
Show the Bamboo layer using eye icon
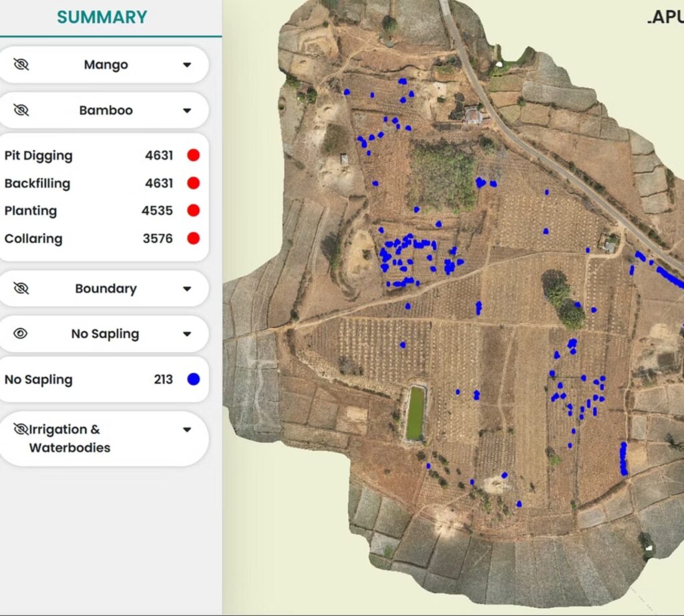coord(21,110)
